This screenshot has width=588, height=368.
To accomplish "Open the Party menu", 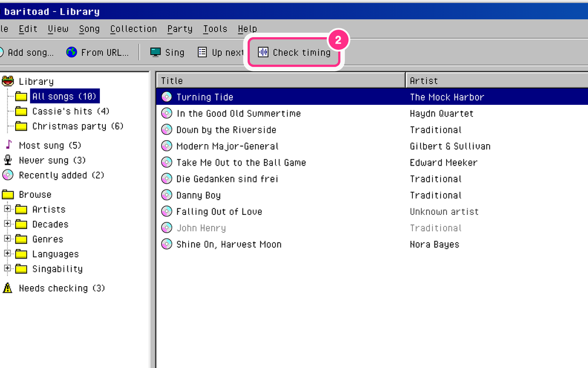I will click(179, 29).
